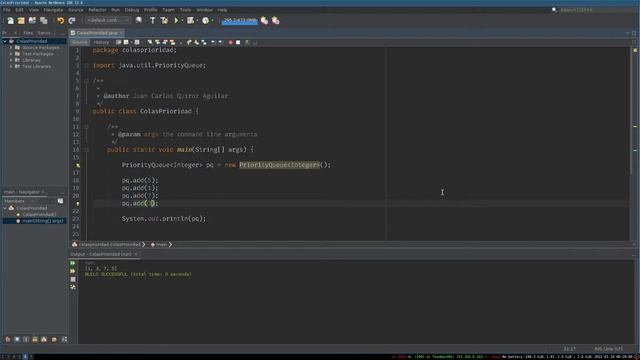This screenshot has width=640, height=360.
Task: Click the Output settings wrench icon
Action: click(x=73, y=287)
